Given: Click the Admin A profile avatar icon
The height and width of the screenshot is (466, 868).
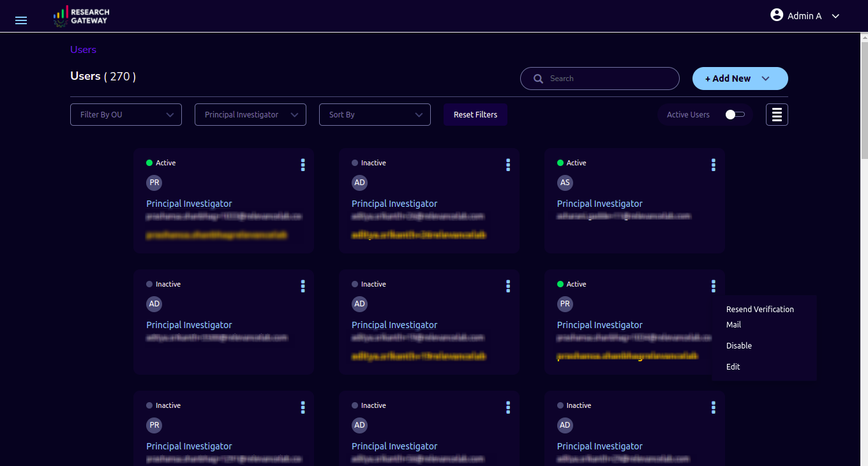Looking at the screenshot, I should [x=777, y=15].
